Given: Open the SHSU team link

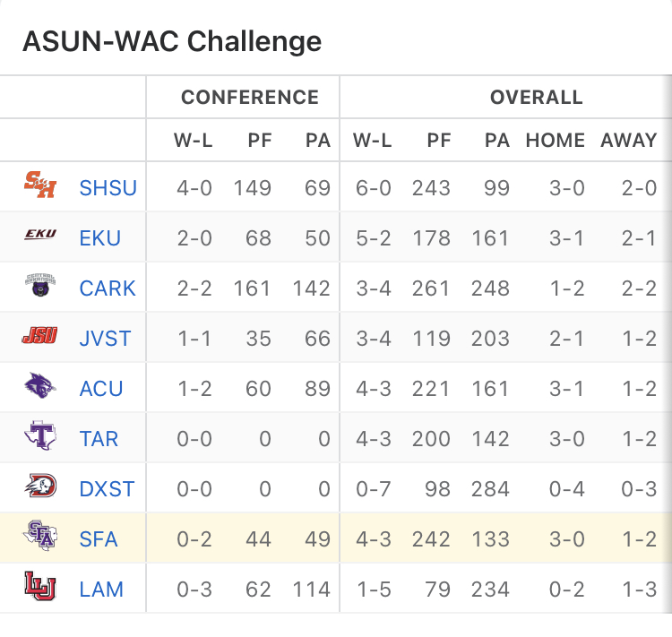Looking at the screenshot, I should (108, 188).
